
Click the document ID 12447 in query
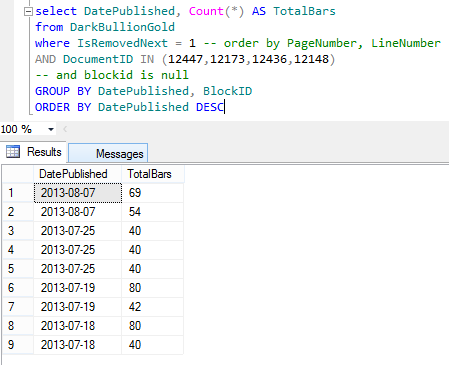pyautogui.click(x=185, y=59)
